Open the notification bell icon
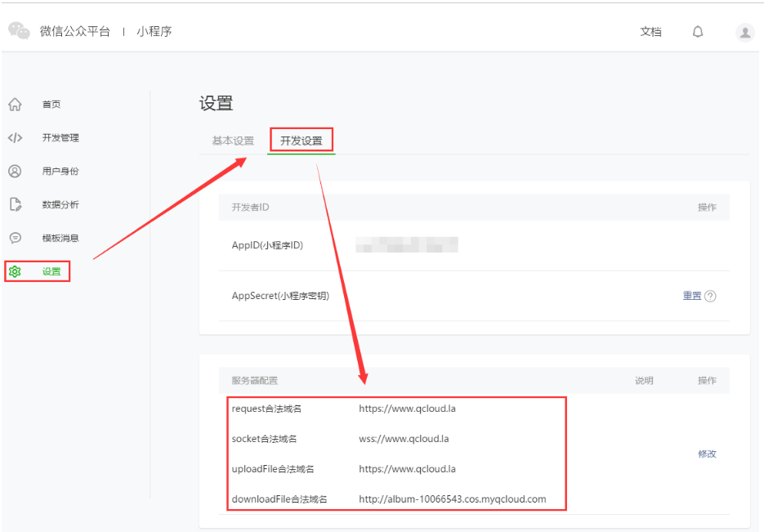This screenshot has height=532, width=764. coord(698,32)
